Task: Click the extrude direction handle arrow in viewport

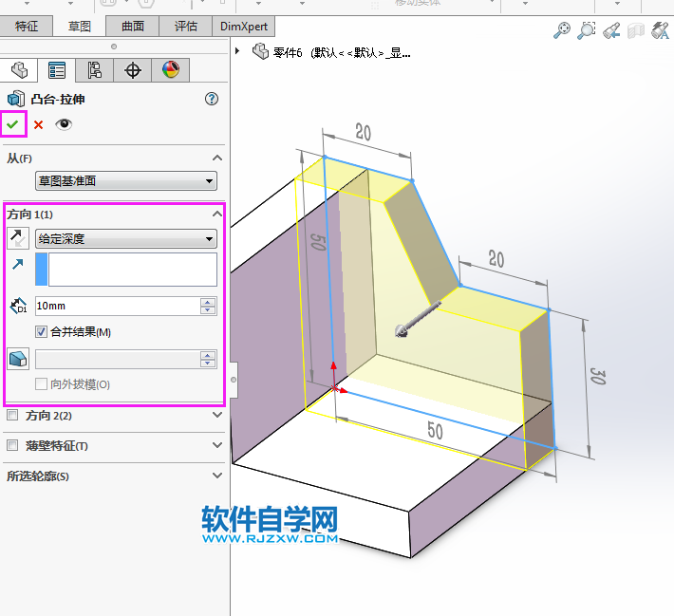Action: (x=417, y=320)
